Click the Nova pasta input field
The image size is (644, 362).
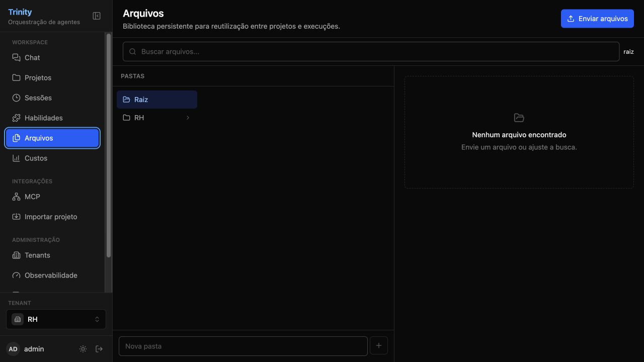243,346
